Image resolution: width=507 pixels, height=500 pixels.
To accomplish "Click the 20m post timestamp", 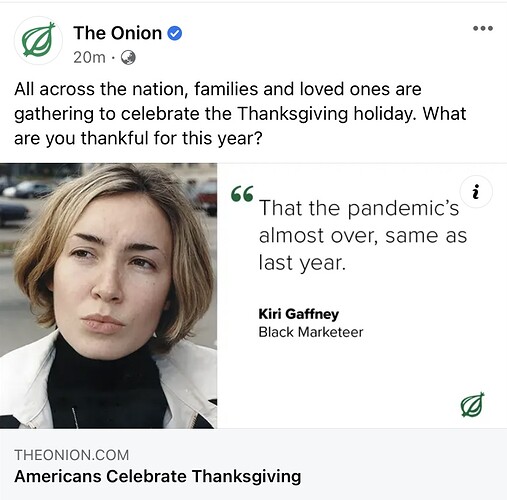I will point(89,57).
